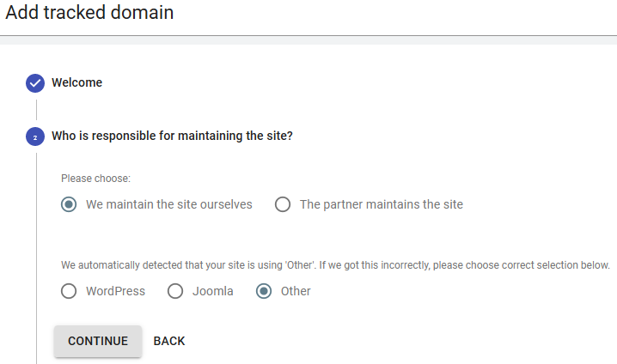Screen dimensions: 617x364
Task: Click the step 2 number circle icon
Action: click(x=35, y=136)
